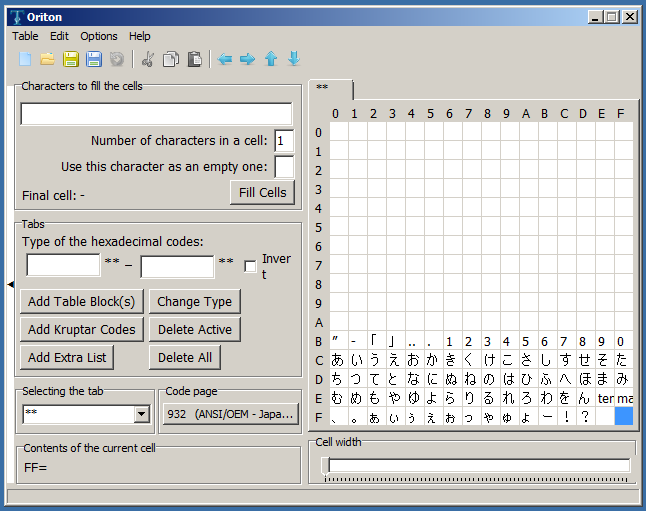The width and height of the screenshot is (646, 511).
Task: Minimize the Oriton window
Action: (595, 17)
